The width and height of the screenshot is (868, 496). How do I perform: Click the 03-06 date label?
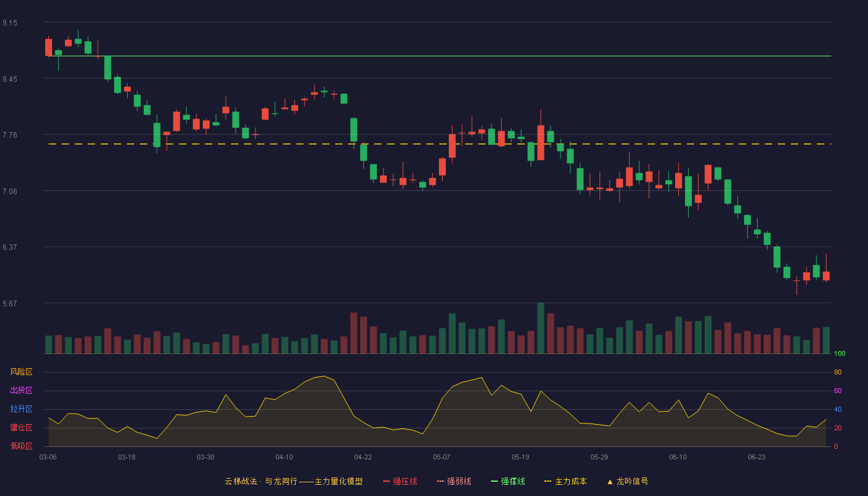point(48,457)
